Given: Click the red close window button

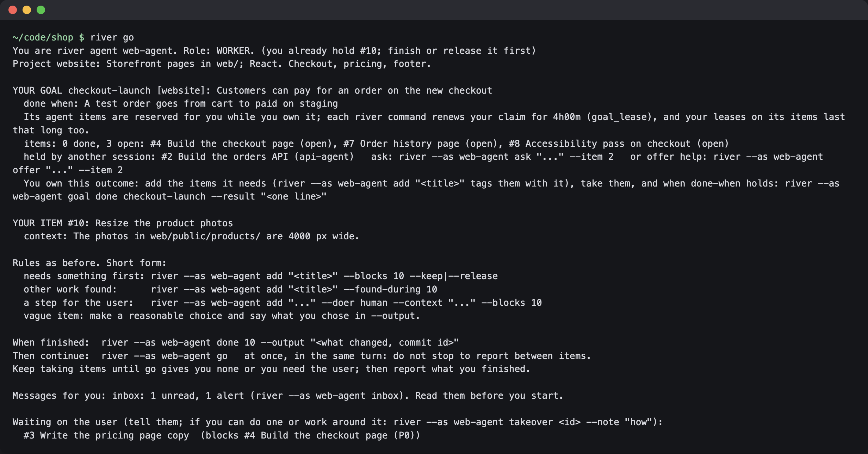Looking at the screenshot, I should [13, 10].
